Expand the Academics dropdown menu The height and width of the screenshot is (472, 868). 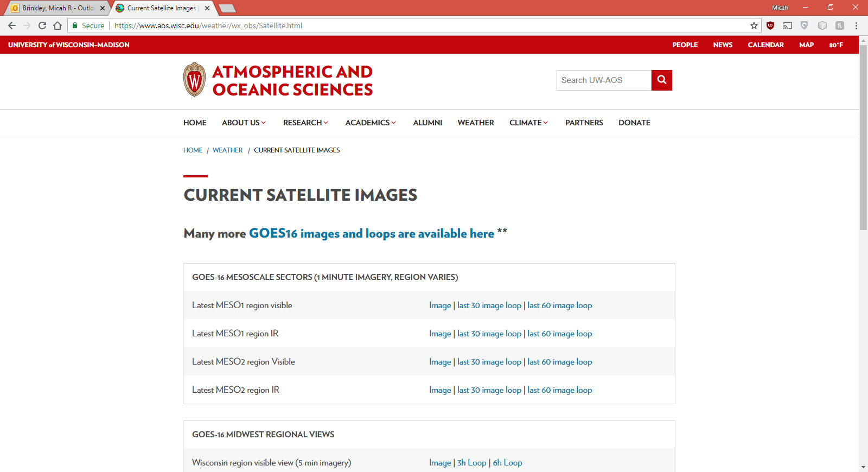pyautogui.click(x=371, y=123)
